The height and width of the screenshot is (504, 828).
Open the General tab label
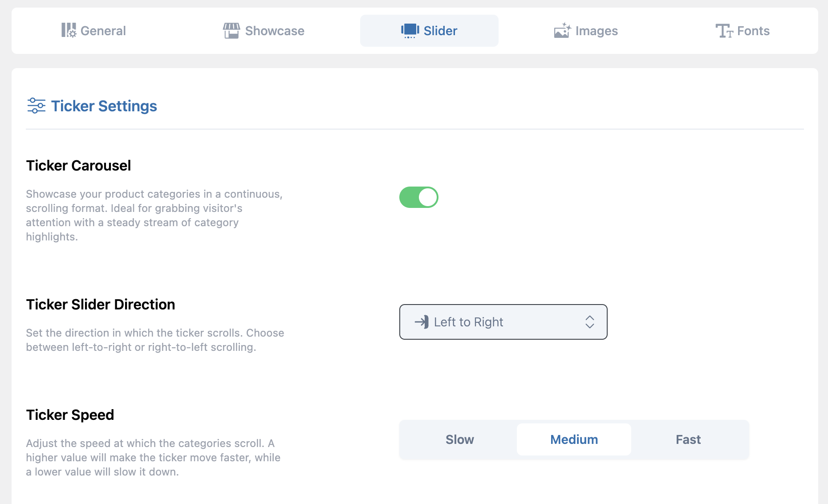103,31
